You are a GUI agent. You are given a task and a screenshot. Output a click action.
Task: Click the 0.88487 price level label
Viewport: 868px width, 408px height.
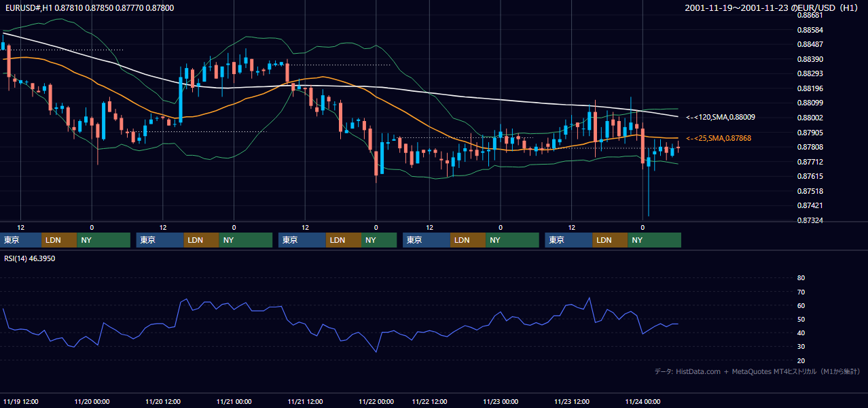(810, 44)
